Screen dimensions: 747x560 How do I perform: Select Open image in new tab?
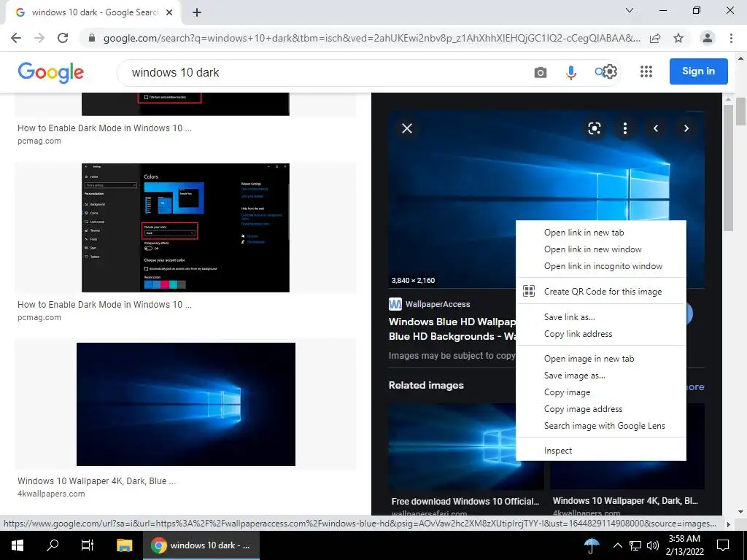coord(601,359)
